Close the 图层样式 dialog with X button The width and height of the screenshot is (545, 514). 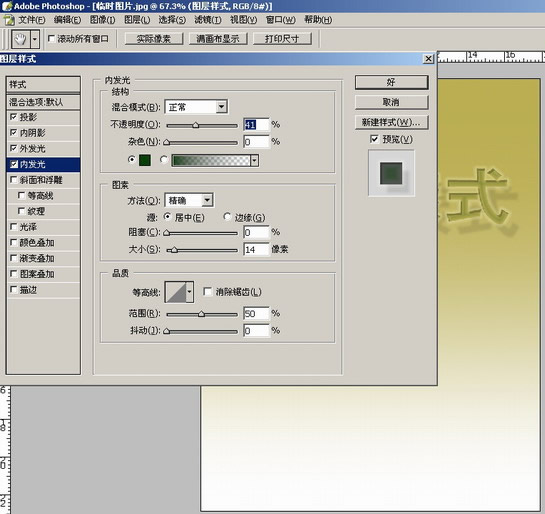[429, 59]
